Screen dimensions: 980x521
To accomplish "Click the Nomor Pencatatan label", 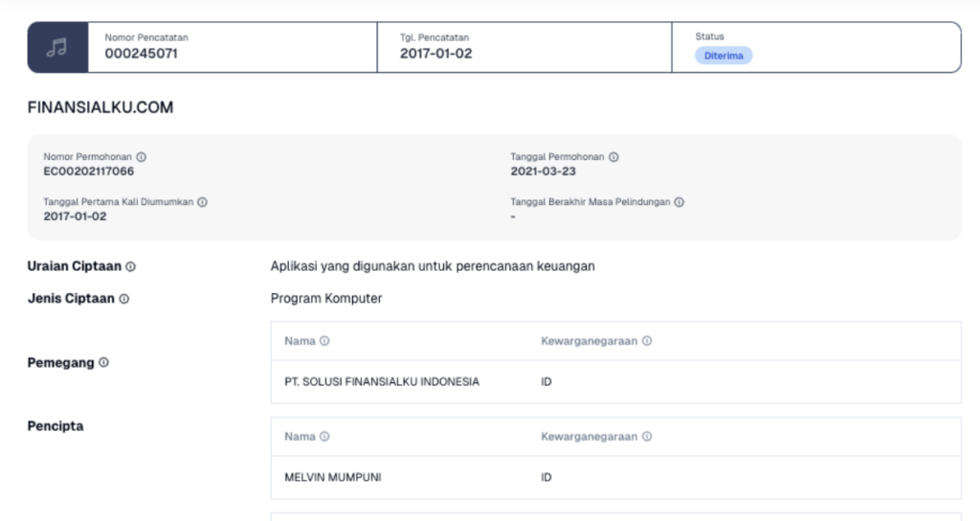I will click(146, 37).
